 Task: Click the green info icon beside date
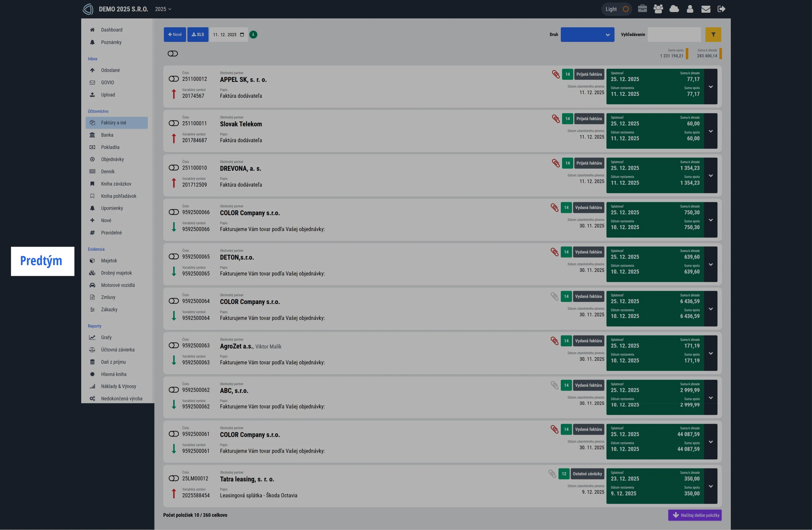point(253,35)
